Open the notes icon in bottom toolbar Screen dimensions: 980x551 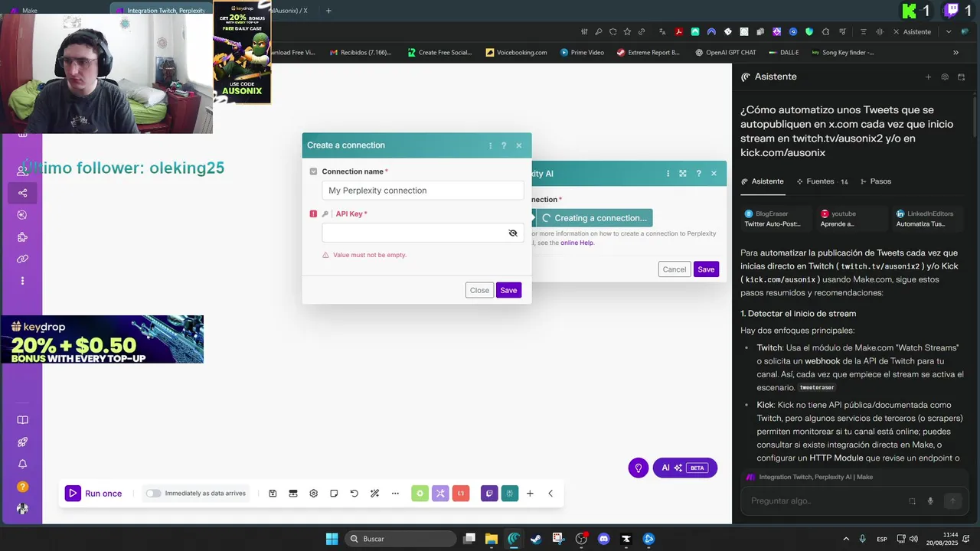pyautogui.click(x=334, y=494)
